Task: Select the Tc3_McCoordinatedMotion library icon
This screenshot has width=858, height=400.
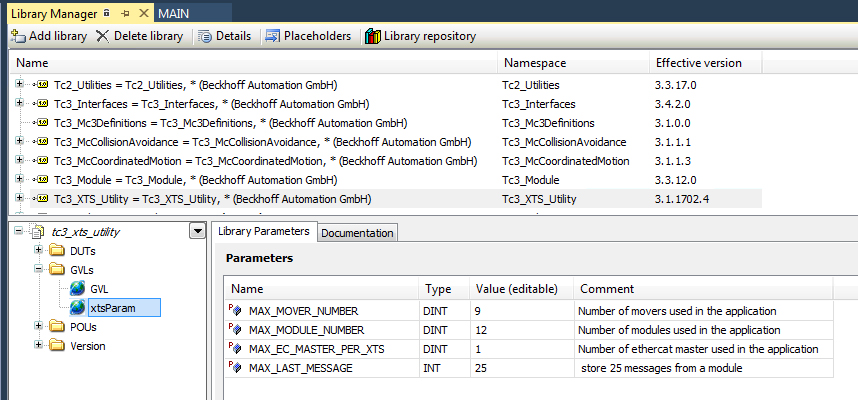Action: (41, 161)
